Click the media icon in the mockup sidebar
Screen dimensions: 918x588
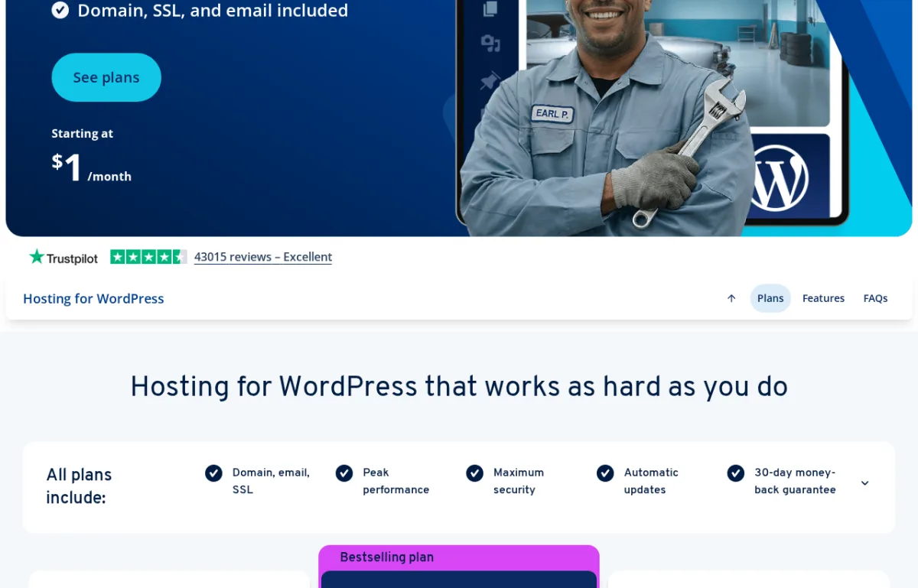coord(490,43)
